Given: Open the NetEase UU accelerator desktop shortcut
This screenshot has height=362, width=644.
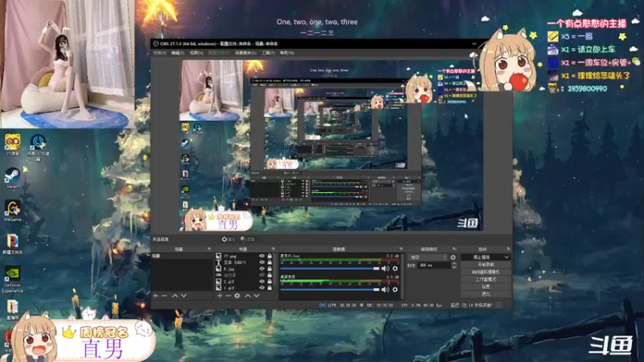Looking at the screenshot, I should [x=38, y=146].
